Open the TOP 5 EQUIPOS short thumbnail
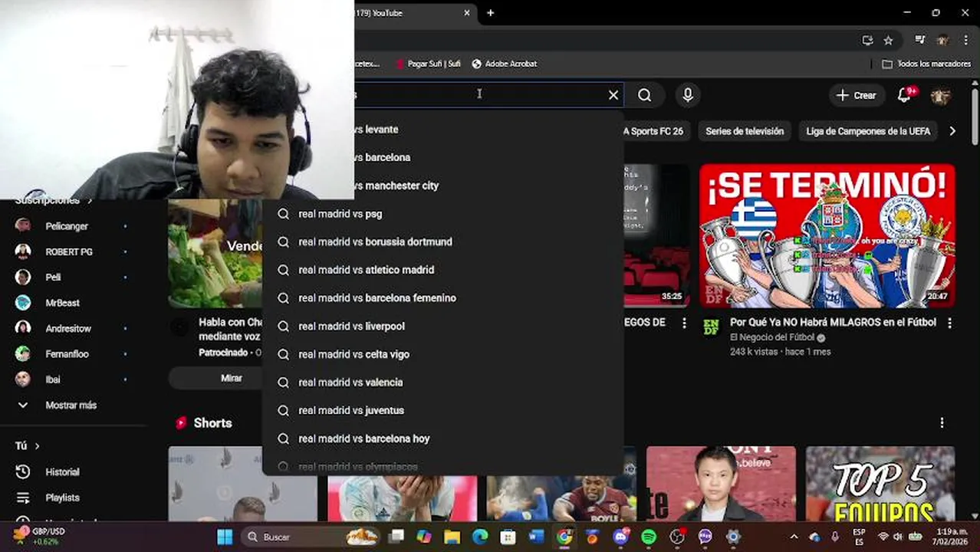This screenshot has width=980, height=552. [880, 484]
